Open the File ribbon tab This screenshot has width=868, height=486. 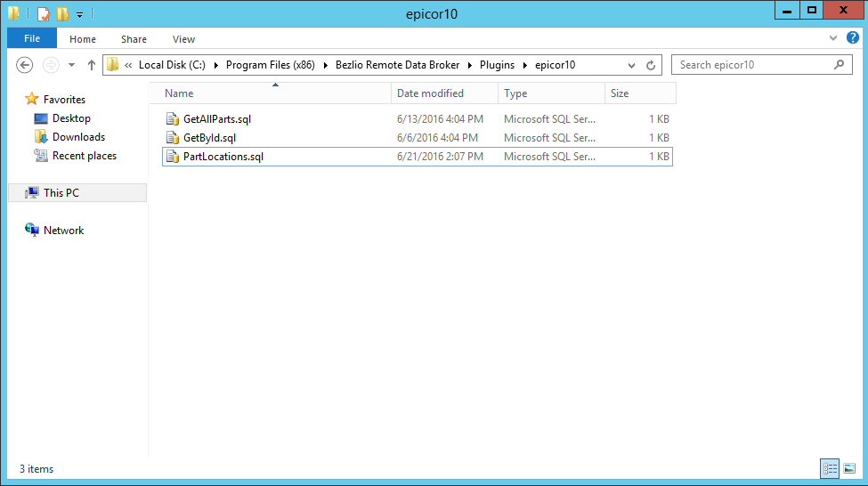(31, 38)
